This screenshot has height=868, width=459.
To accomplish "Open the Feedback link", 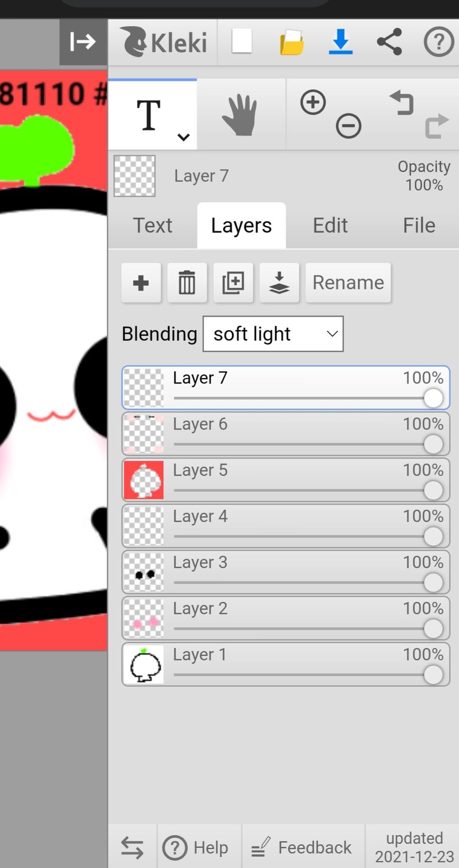I will point(302,847).
